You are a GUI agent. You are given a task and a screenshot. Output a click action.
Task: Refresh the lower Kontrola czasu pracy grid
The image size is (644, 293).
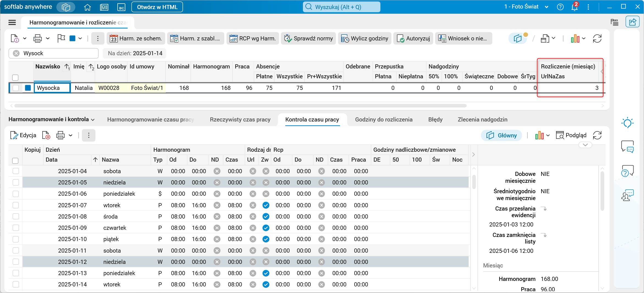point(597,135)
